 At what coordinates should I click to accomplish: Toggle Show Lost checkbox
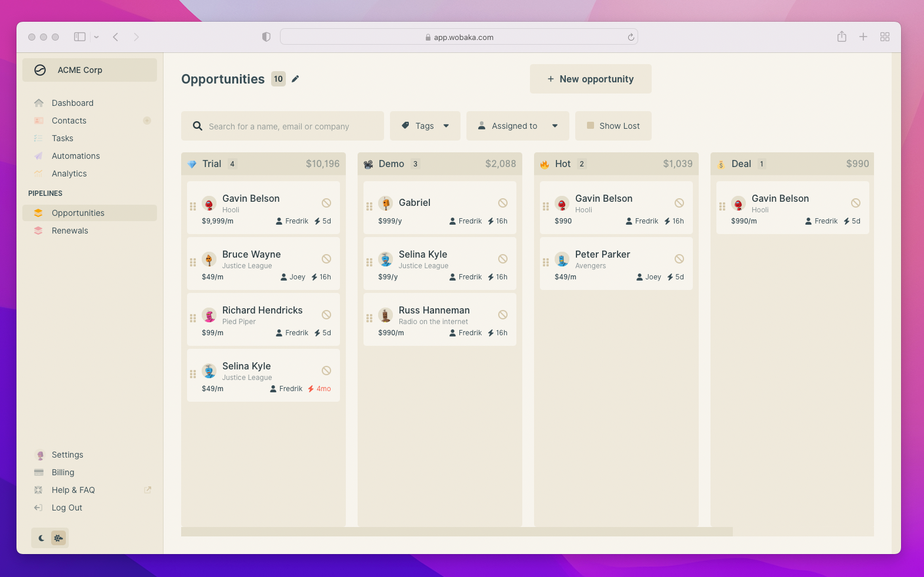coord(590,125)
